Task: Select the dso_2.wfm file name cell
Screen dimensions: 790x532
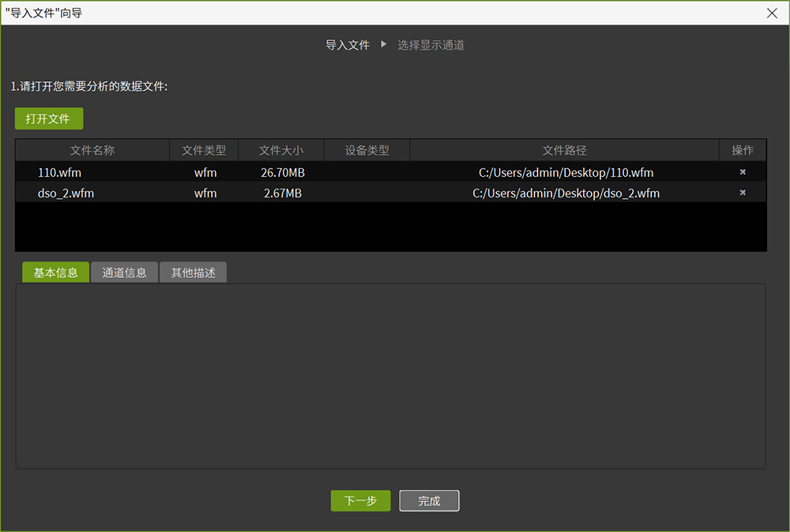Action: [x=66, y=193]
